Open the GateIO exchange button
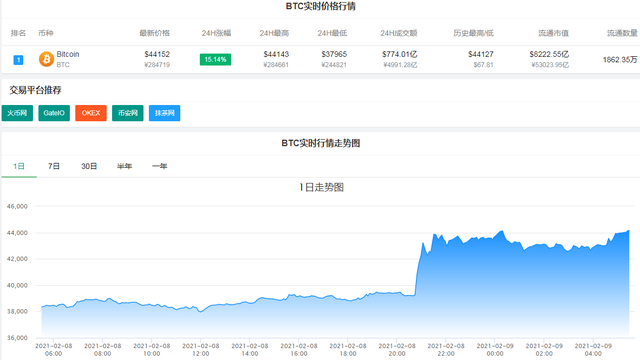Screen dimensions: 640x360 (x=54, y=113)
